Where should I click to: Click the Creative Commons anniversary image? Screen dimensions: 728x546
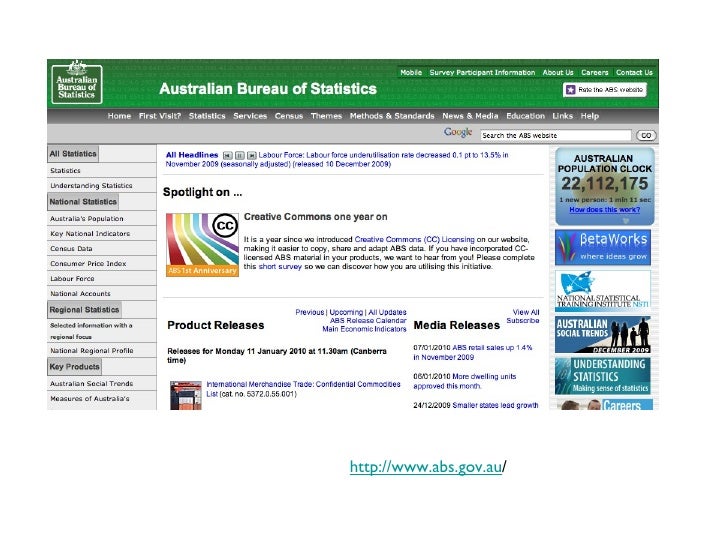(x=202, y=245)
